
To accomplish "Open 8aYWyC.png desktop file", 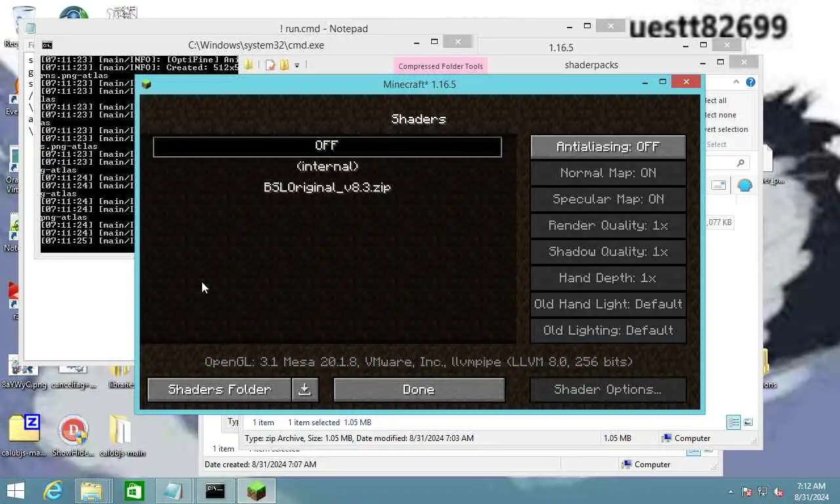I will point(24,371).
